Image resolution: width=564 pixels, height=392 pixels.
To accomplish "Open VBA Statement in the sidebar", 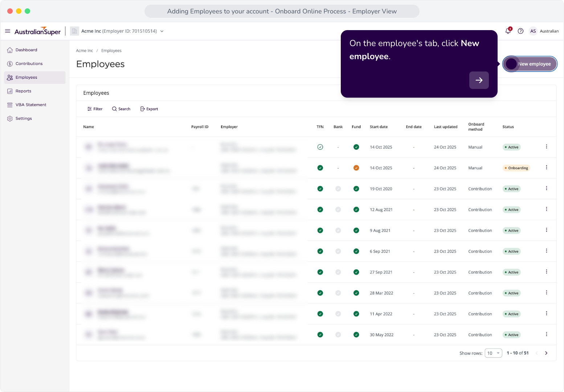I will [35, 105].
